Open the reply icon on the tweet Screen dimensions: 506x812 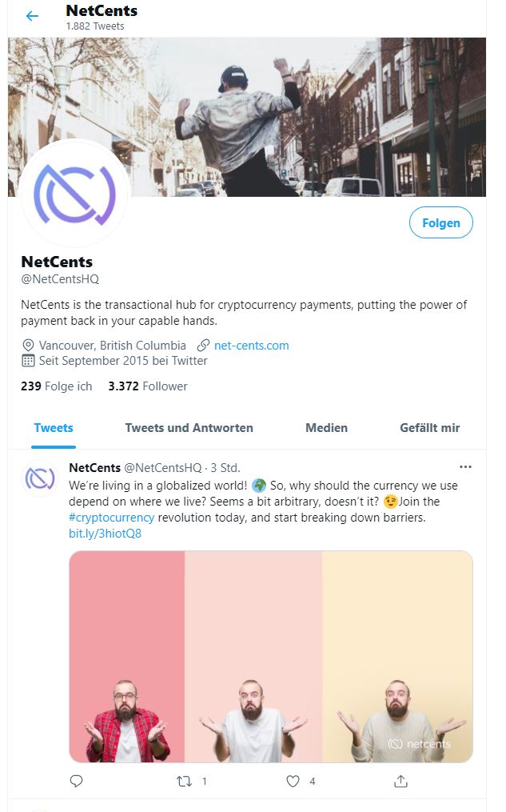pyautogui.click(x=75, y=782)
